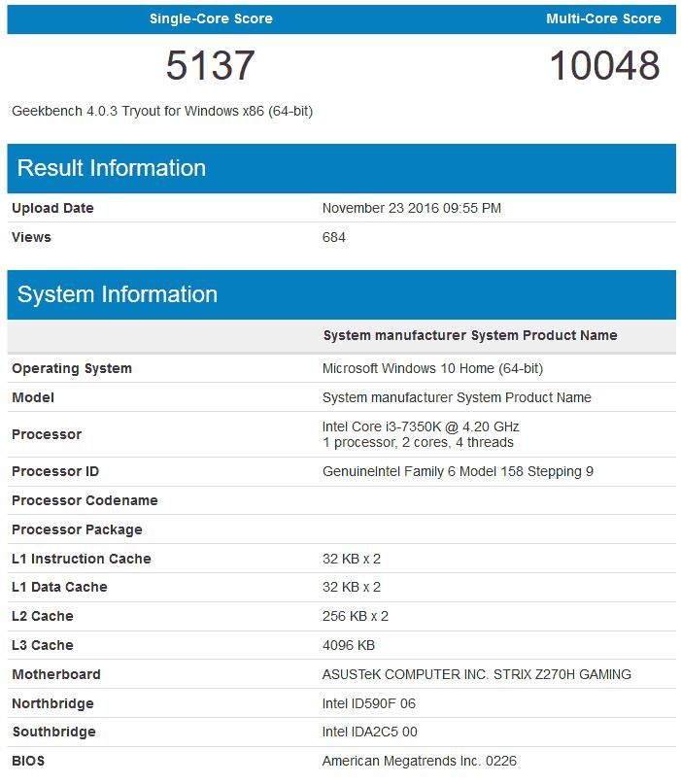Select ASUSTeK COMPUTER INC. STRIX Z270H GAMING
Viewport: 681px width, 784px height.
476,674
